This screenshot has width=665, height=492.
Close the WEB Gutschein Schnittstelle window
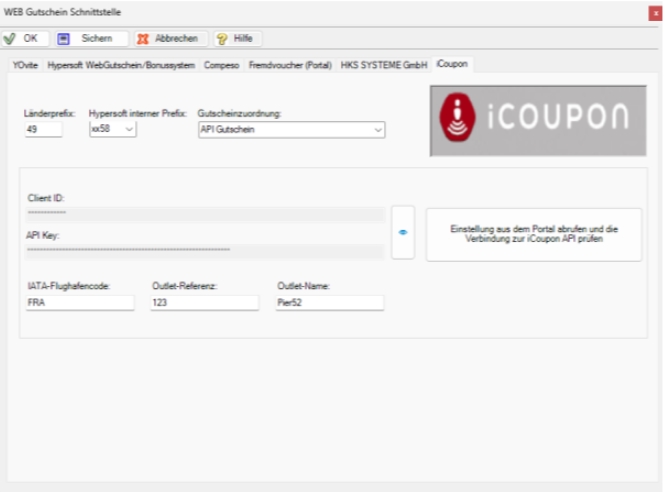coord(654,13)
